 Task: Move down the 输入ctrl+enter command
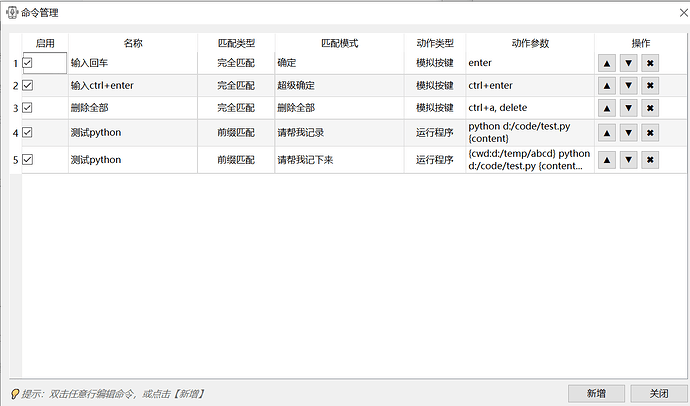pos(628,86)
